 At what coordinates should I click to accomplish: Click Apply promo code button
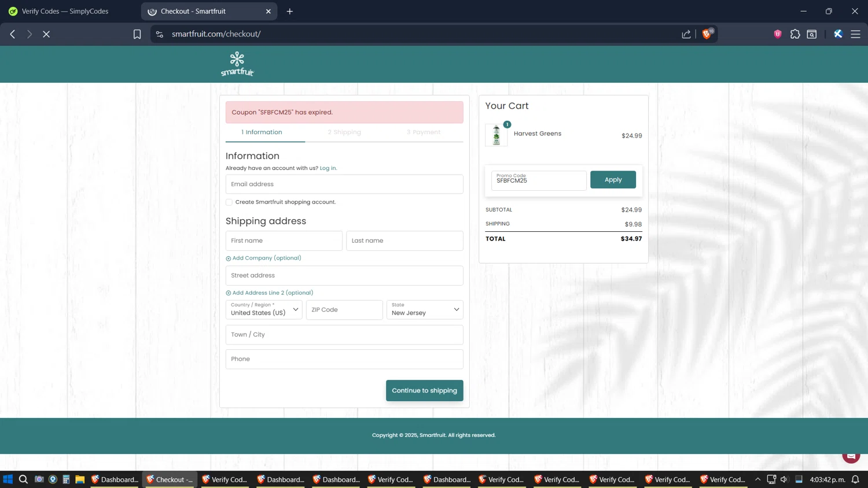coord(613,180)
